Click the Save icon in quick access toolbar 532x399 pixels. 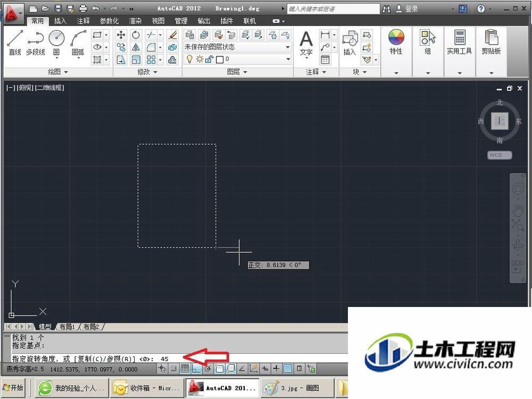pos(58,9)
